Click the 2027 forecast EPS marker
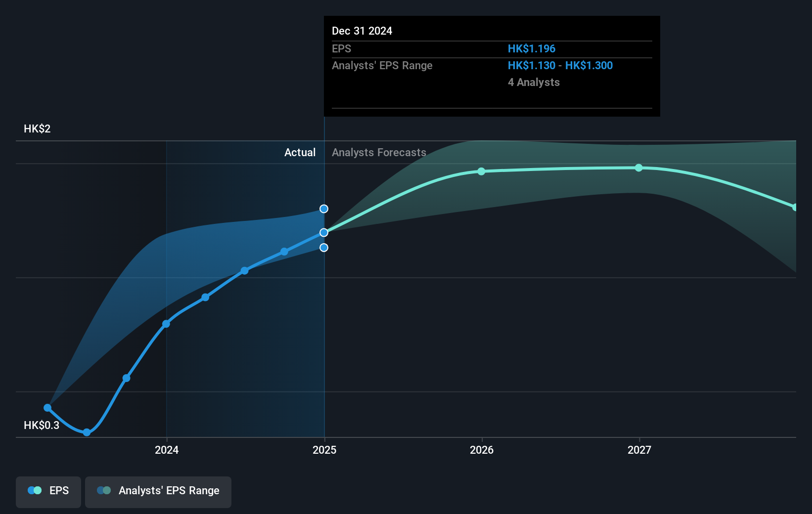Image resolution: width=812 pixels, height=514 pixels. click(x=639, y=168)
